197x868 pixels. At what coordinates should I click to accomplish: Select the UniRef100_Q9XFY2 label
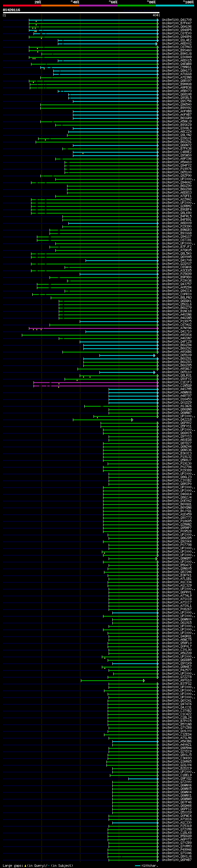coord(176,379)
